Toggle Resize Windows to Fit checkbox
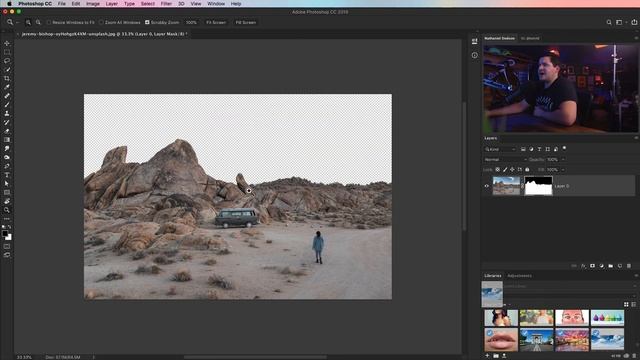 49,22
